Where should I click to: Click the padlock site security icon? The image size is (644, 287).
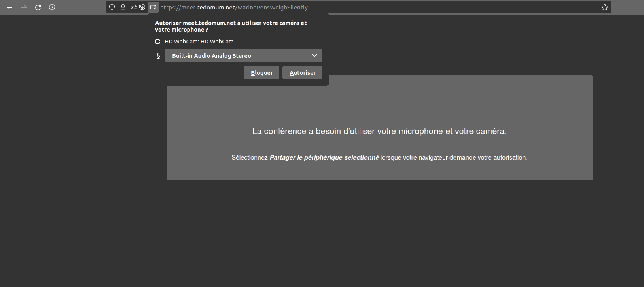(x=123, y=7)
